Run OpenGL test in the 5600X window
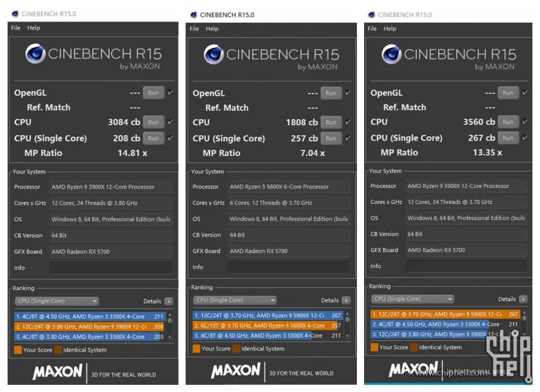 (x=331, y=93)
